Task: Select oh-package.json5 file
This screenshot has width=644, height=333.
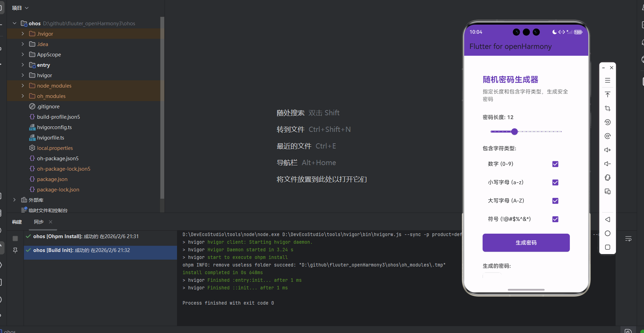Action: tap(58, 159)
